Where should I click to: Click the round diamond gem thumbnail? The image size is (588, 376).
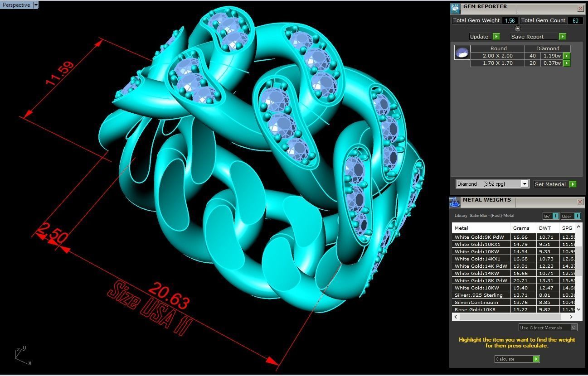(x=462, y=53)
